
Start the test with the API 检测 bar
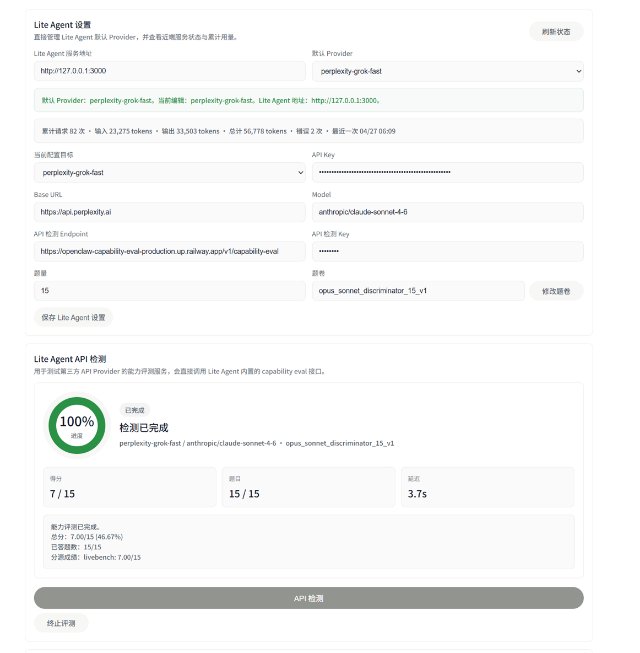pos(309,598)
